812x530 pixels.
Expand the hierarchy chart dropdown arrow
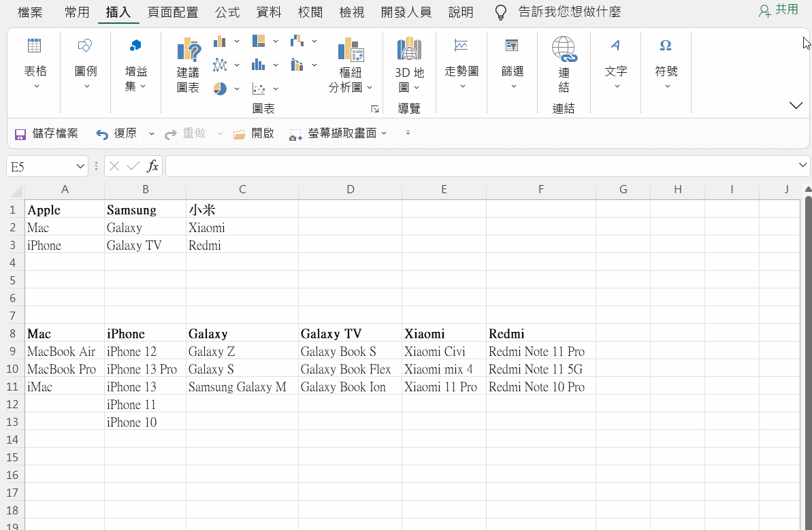pyautogui.click(x=276, y=41)
